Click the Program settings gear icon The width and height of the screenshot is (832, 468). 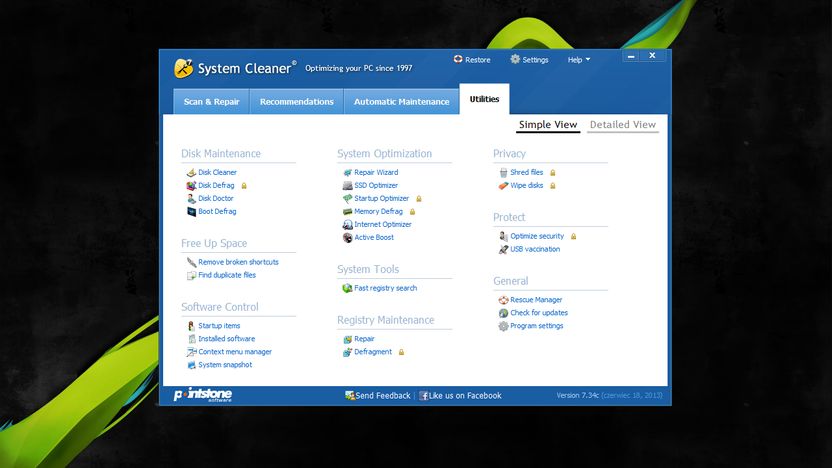pos(504,326)
